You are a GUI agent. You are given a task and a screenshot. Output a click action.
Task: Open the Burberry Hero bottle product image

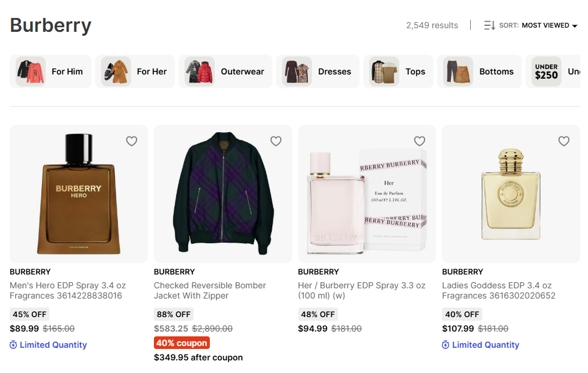click(79, 193)
